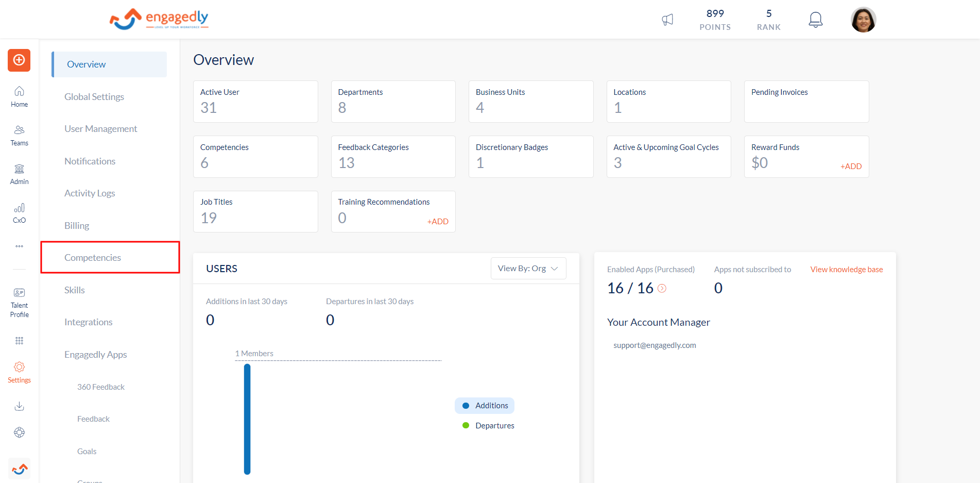Open the Feedback Categories card

point(393,157)
